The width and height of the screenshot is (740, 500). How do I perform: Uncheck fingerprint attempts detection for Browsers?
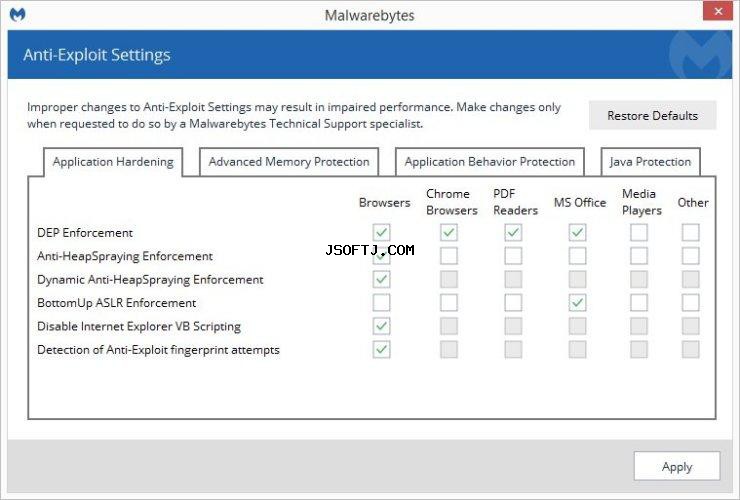click(381, 349)
